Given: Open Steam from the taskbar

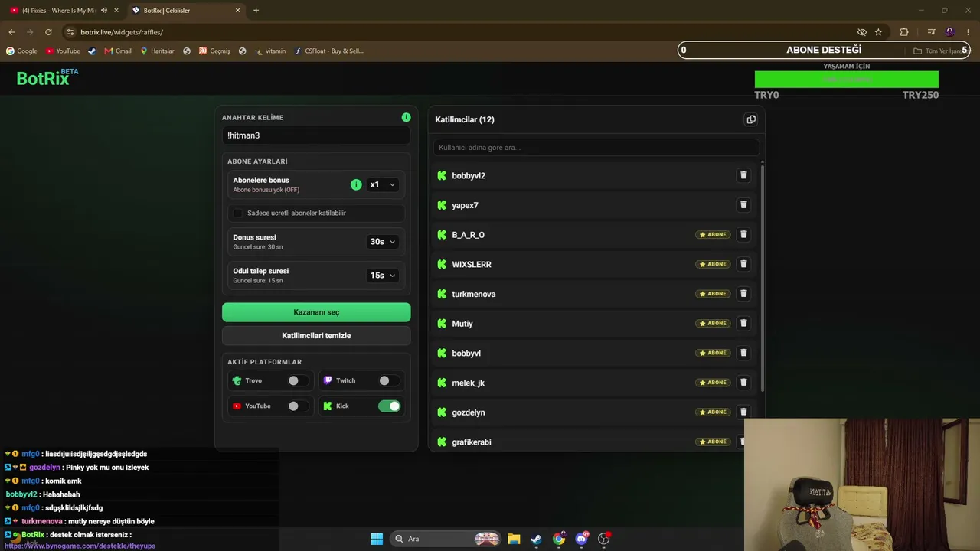Looking at the screenshot, I should 536,539.
